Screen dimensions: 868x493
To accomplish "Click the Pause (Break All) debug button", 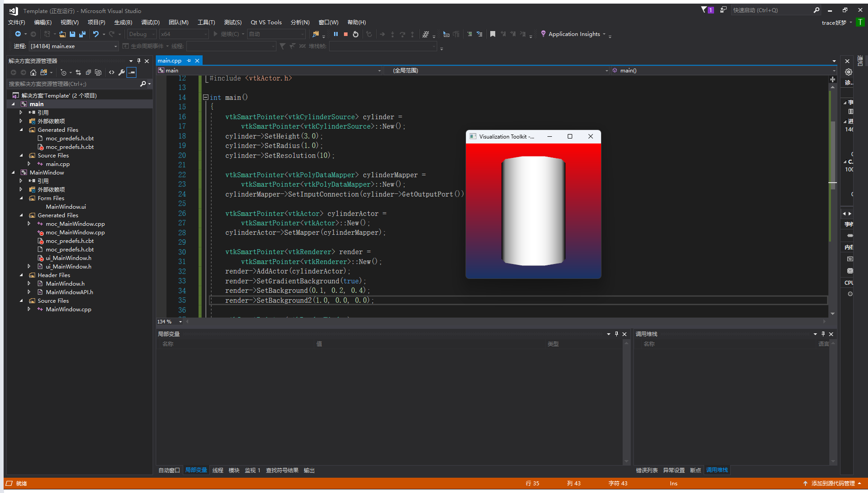I will (x=335, y=34).
